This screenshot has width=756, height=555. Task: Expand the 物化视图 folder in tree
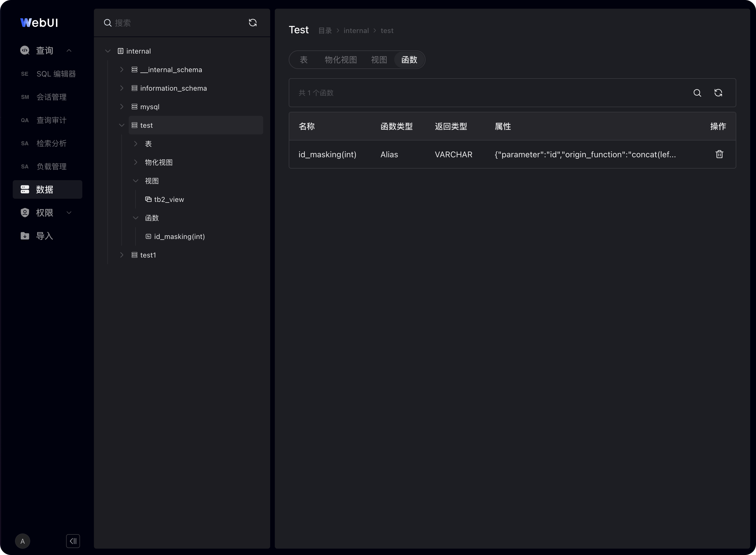(x=135, y=162)
